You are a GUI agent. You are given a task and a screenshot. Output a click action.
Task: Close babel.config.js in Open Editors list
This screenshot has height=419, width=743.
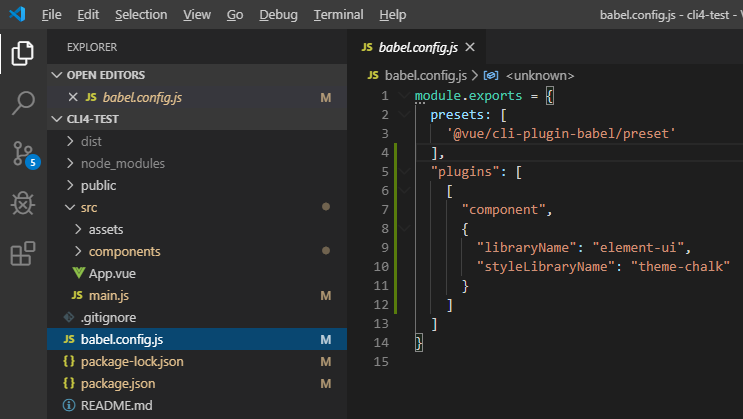click(x=73, y=97)
